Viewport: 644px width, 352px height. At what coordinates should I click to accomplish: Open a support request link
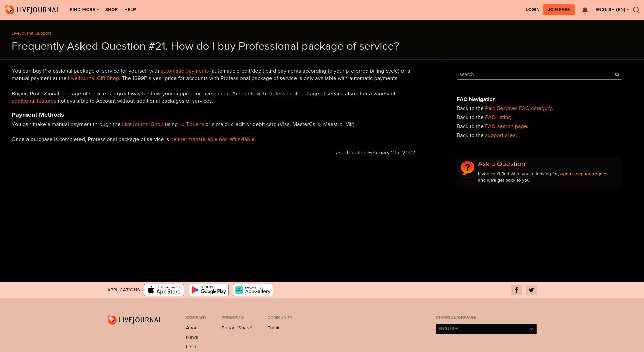[x=584, y=174]
